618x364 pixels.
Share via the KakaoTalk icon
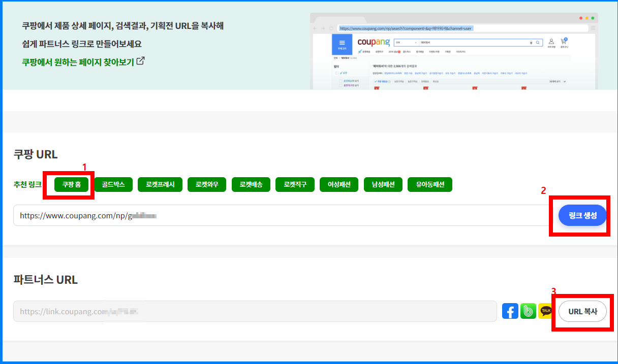(546, 311)
